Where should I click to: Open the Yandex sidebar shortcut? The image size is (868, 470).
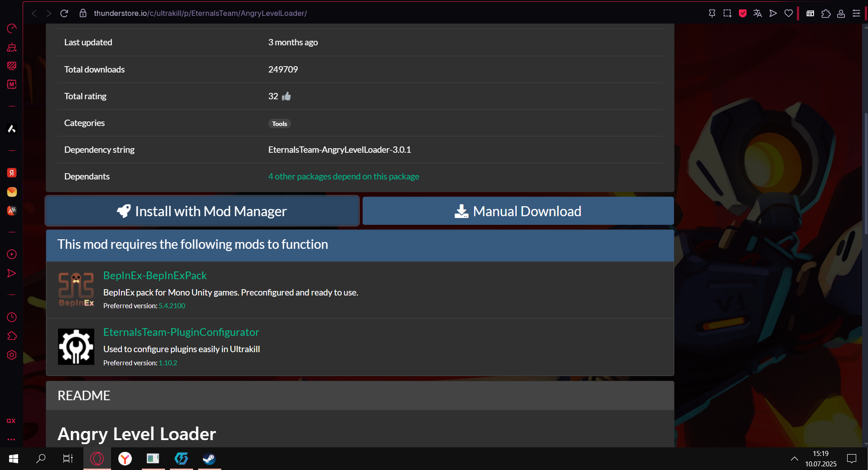pyautogui.click(x=12, y=173)
